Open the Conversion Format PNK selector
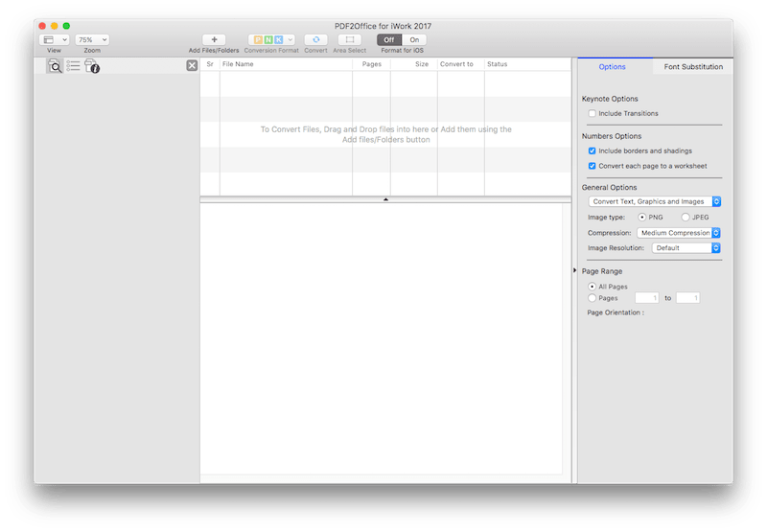This screenshot has height=532, width=767. click(271, 39)
